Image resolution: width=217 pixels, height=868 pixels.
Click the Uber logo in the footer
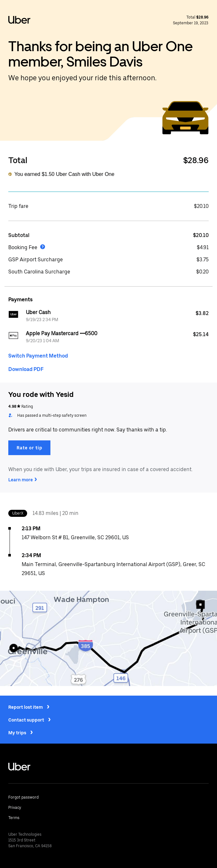coord(19,767)
